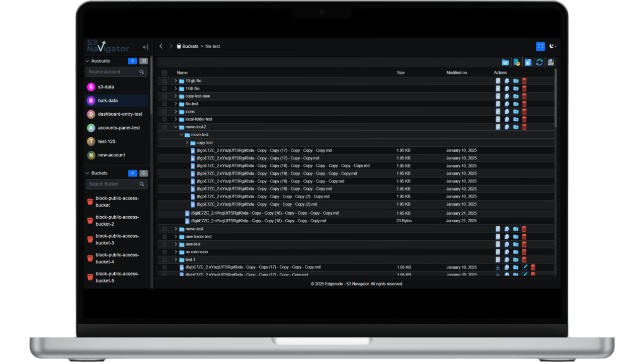Open details icon for 1GB file folder

pyautogui.click(x=498, y=88)
